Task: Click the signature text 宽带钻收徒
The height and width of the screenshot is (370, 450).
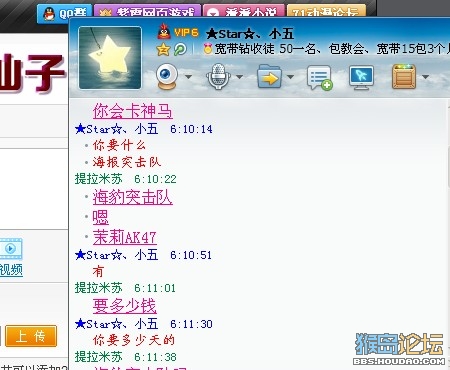Action: [x=244, y=49]
